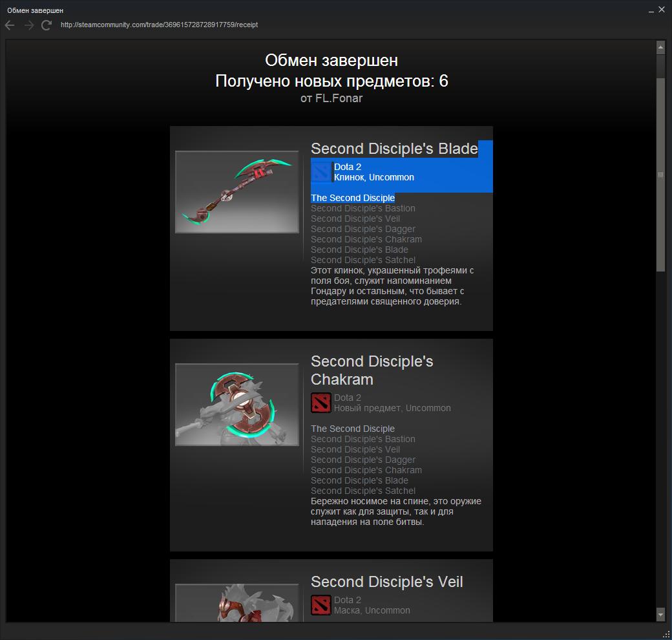672x640 pixels.
Task: Click the 'Обмен завершен' page heading
Action: point(331,60)
